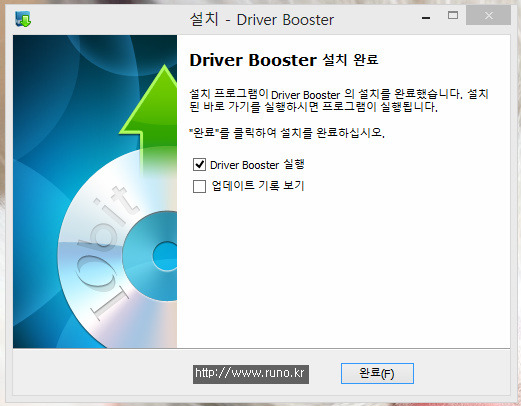Click the IObit disc installer artwork
The width and height of the screenshot is (521, 406).
click(x=95, y=192)
